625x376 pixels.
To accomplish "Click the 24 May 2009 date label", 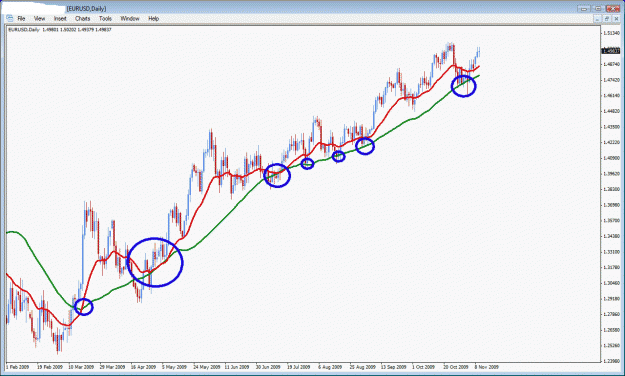I will coord(206,367).
